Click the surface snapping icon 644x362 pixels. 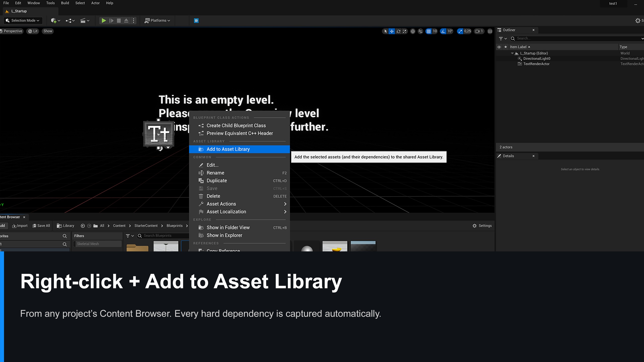tap(420, 31)
